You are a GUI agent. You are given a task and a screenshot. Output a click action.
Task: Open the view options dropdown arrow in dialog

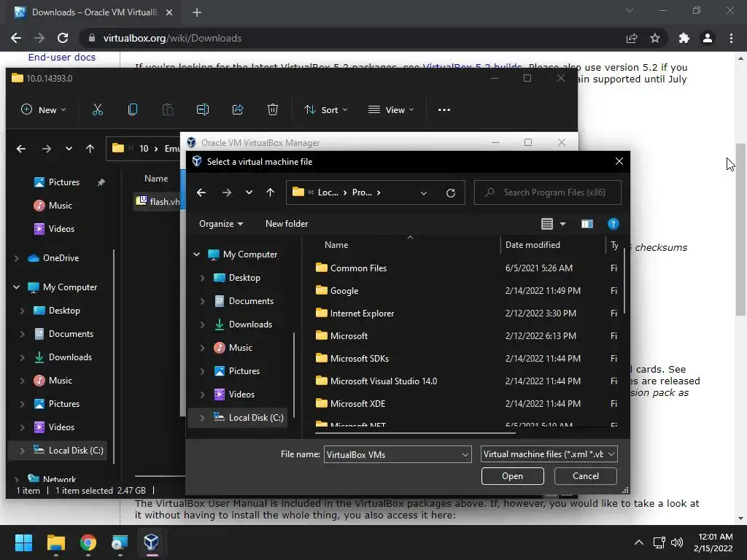[x=562, y=224]
